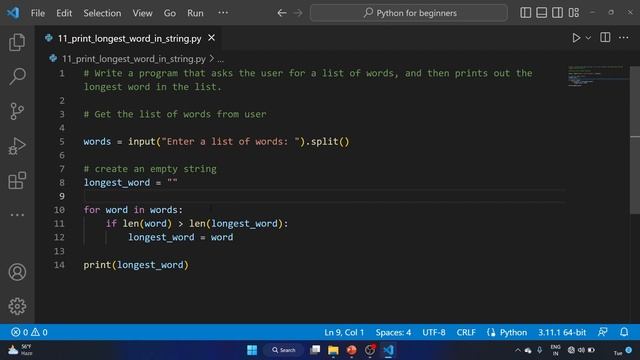Viewport: 640px width, 360px height.
Task: Open File Explorer from taskbar
Action: click(333, 350)
